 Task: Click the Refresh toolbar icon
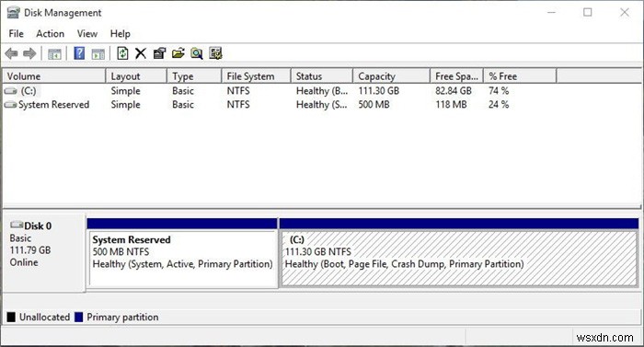pos(122,53)
